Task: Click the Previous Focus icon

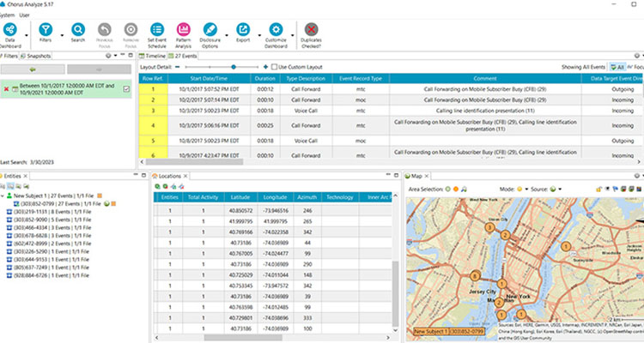Action: click(x=104, y=29)
